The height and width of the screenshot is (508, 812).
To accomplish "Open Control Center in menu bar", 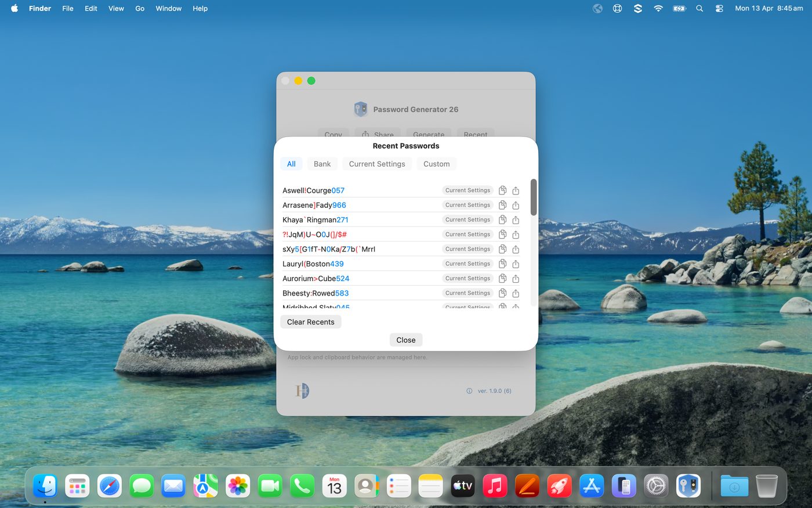I will click(x=719, y=9).
